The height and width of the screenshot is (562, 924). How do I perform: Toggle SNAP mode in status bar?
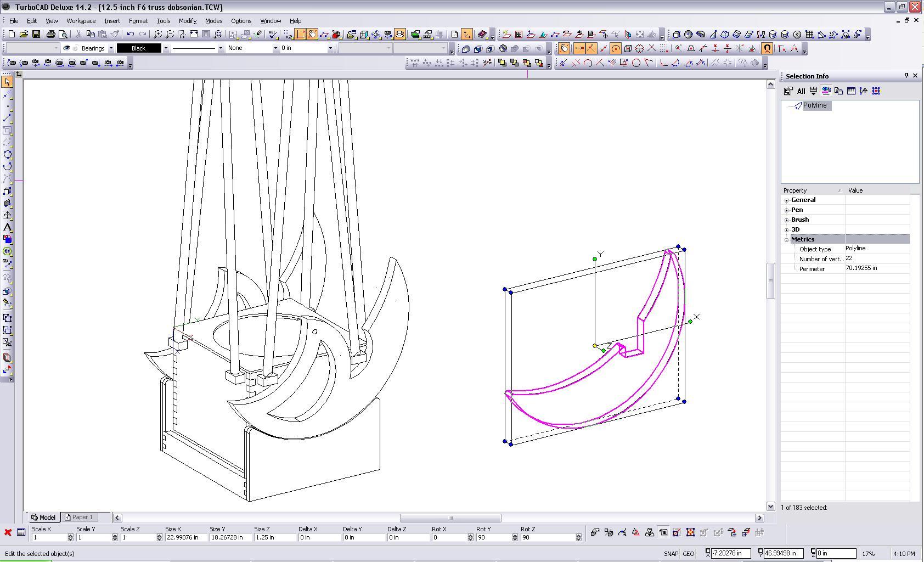pos(671,553)
